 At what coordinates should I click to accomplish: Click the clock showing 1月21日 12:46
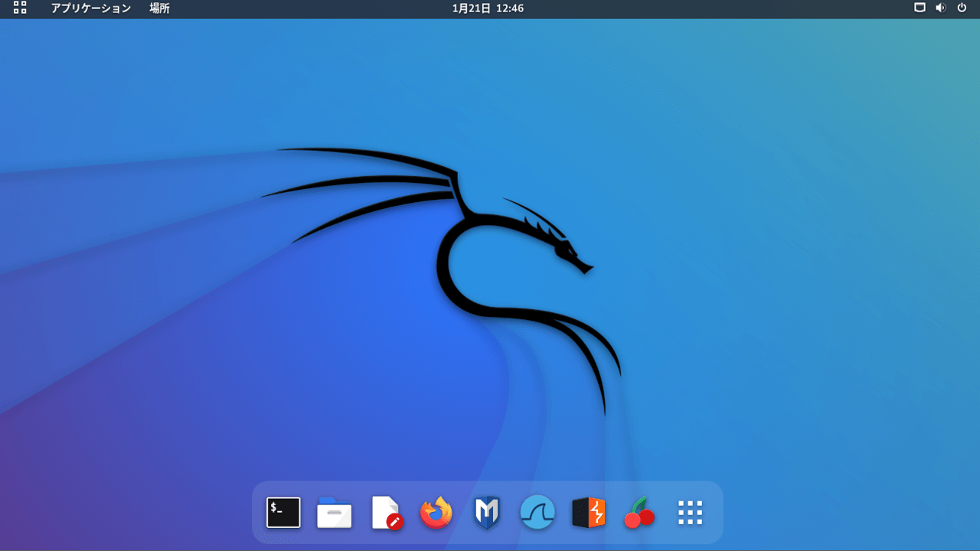[487, 8]
